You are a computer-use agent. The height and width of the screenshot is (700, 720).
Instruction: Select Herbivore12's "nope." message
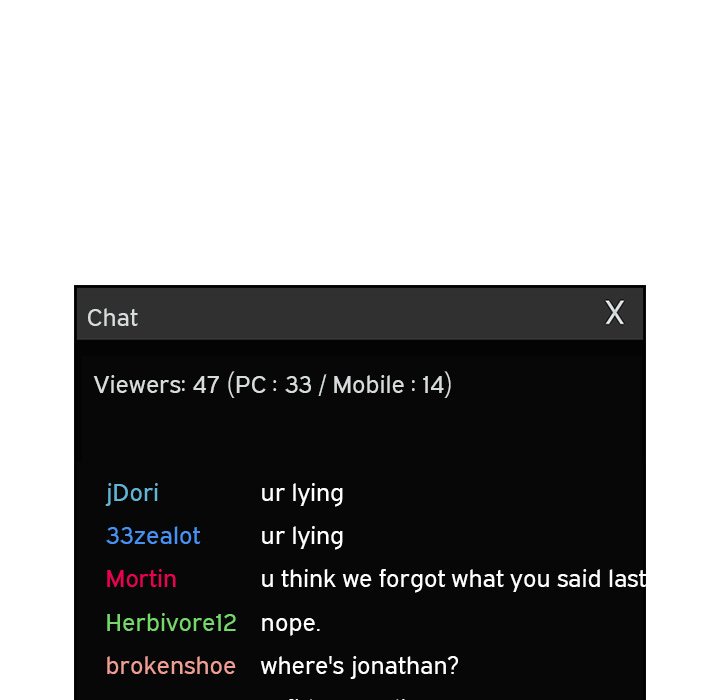tap(290, 624)
